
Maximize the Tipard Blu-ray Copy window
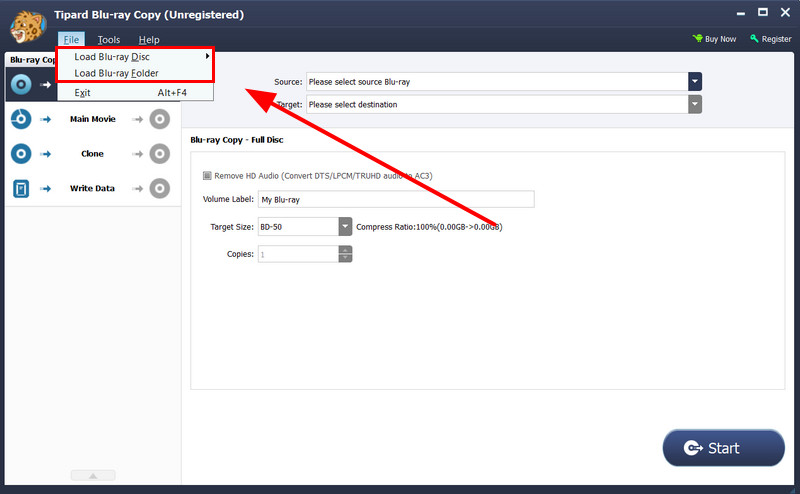[763, 12]
